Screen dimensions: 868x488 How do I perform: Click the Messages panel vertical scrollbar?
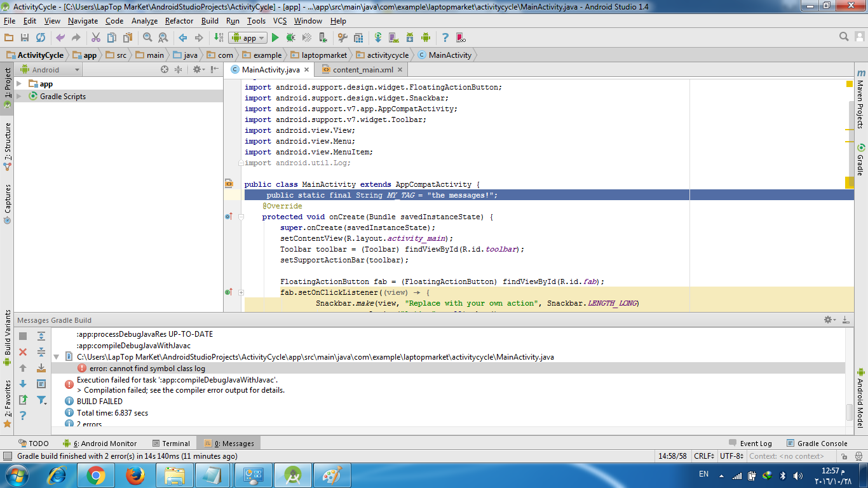pyautogui.click(x=850, y=412)
